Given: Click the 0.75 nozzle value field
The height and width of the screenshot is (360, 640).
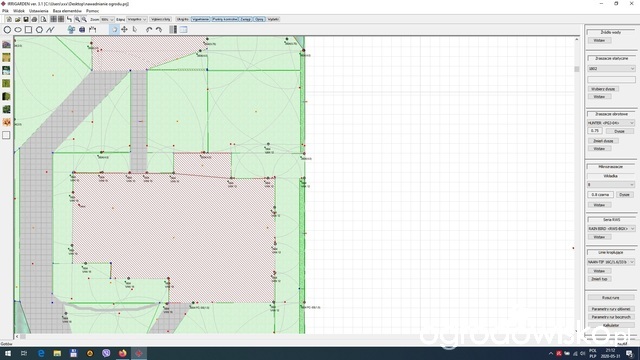Looking at the screenshot, I should [595, 131].
